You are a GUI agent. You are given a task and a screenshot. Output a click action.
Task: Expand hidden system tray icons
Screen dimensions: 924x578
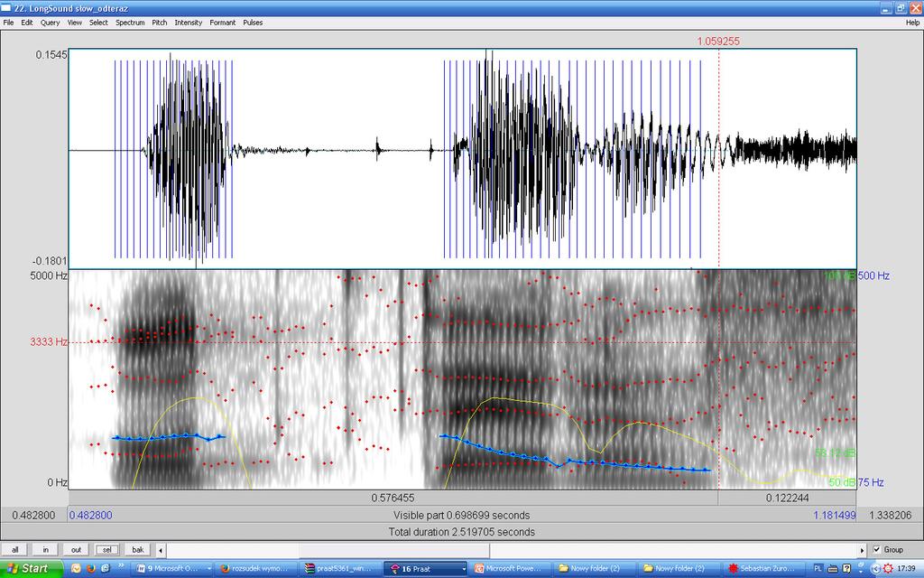(875, 569)
